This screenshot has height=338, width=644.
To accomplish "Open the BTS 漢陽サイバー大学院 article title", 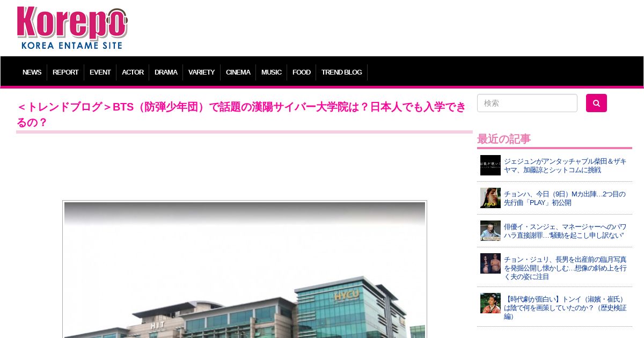I will tap(241, 114).
